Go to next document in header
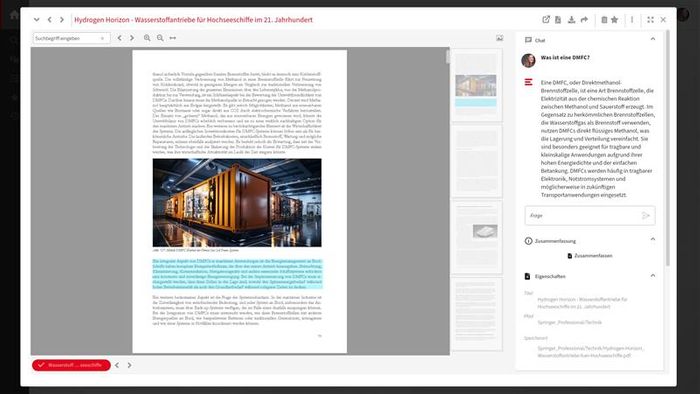This screenshot has height=394, width=700. tap(62, 20)
